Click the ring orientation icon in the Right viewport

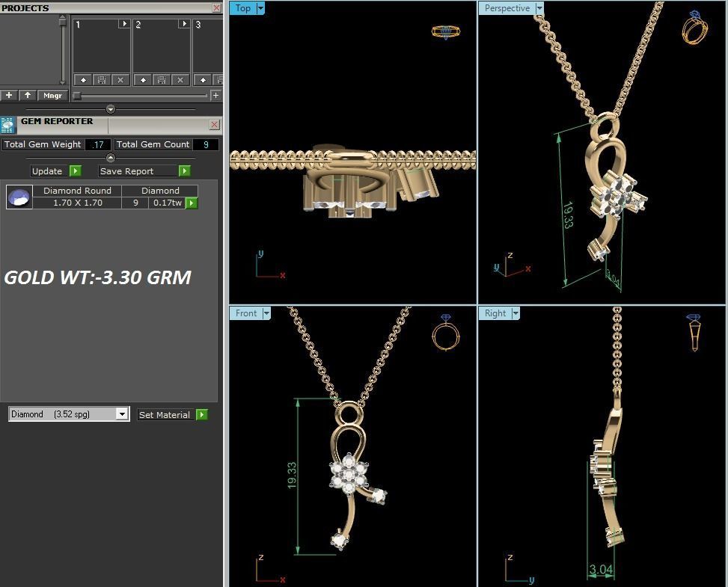(x=694, y=332)
